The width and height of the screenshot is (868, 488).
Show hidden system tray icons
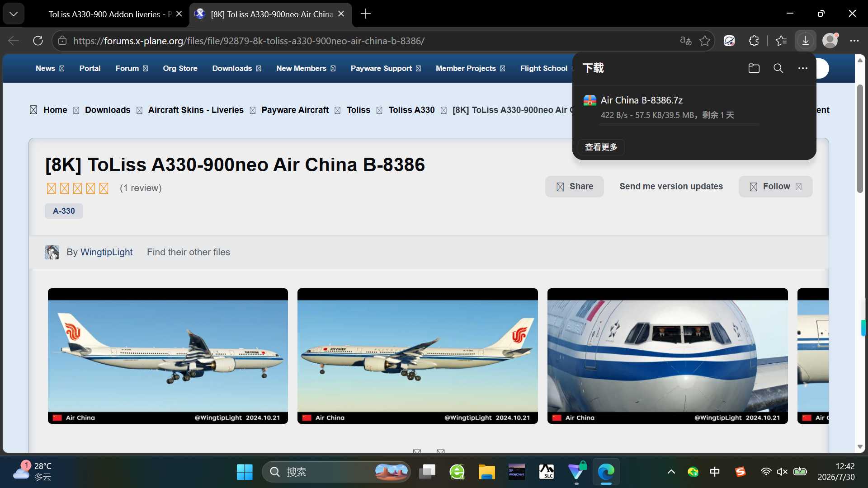coord(671,472)
